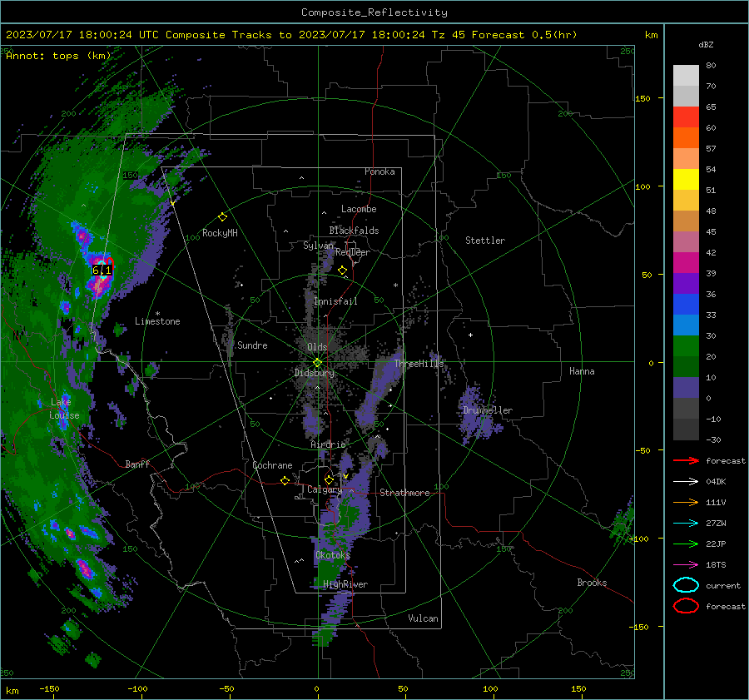Click the RedDeer city label
The width and height of the screenshot is (749, 700).
353,252
